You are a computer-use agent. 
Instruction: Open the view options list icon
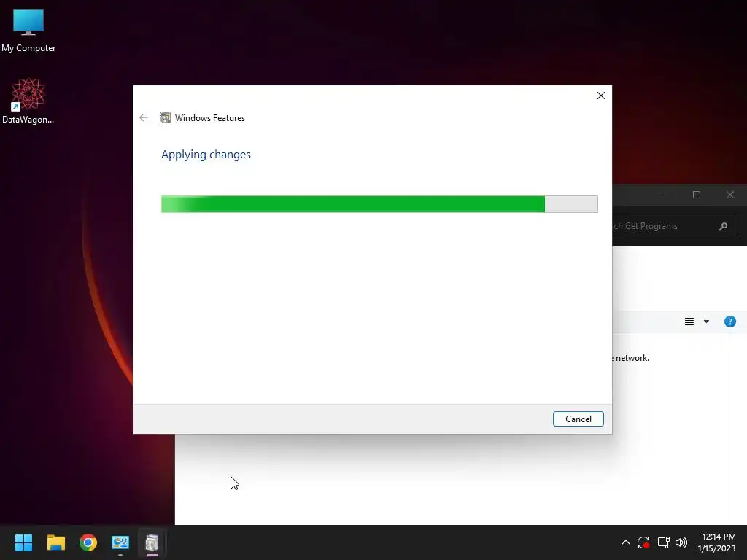click(689, 322)
